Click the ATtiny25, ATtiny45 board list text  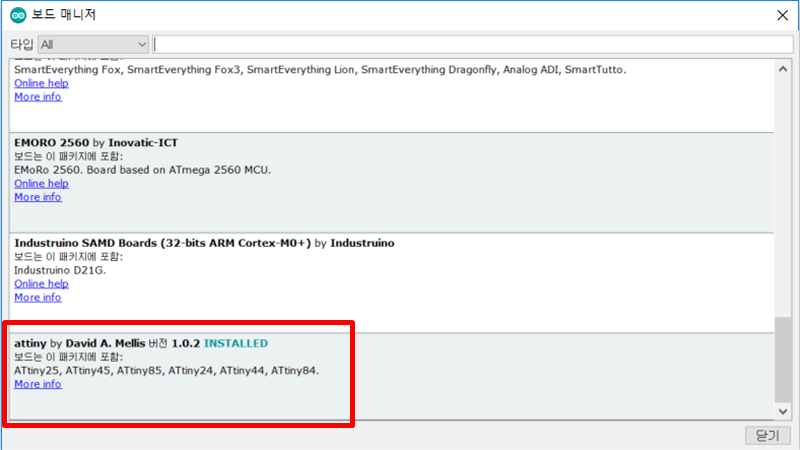tap(166, 371)
